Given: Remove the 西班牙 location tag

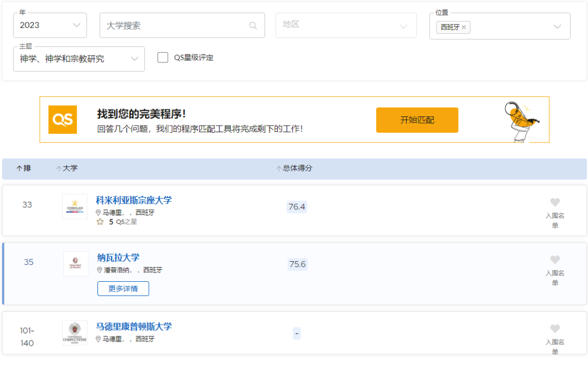Looking at the screenshot, I should pos(464,27).
